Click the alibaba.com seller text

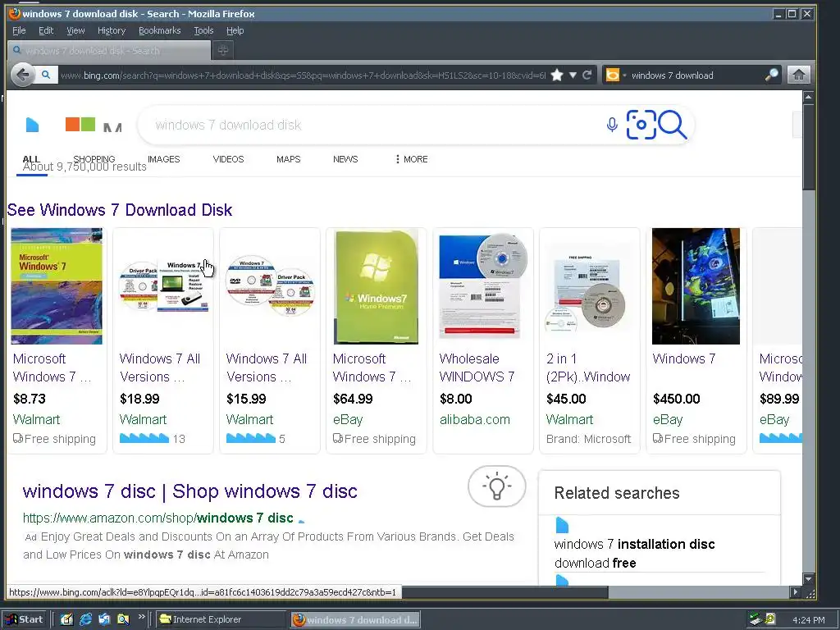tap(475, 419)
